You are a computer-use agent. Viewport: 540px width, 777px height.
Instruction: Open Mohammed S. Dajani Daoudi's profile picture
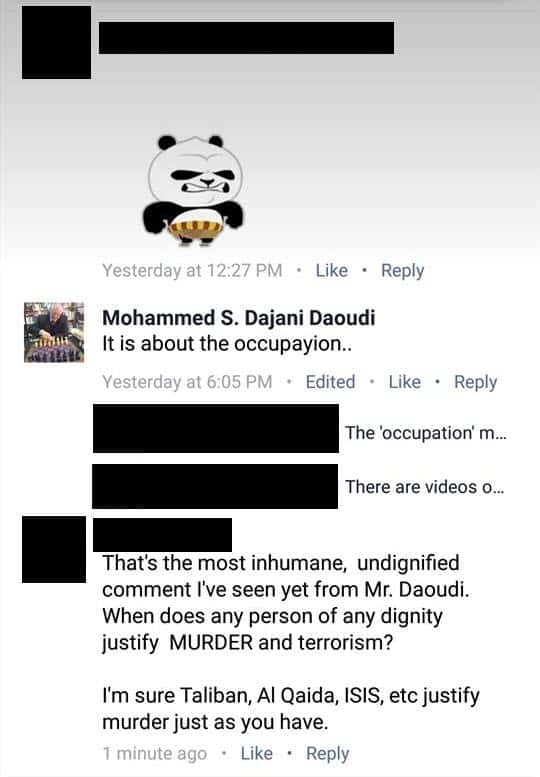pyautogui.click(x=54, y=333)
